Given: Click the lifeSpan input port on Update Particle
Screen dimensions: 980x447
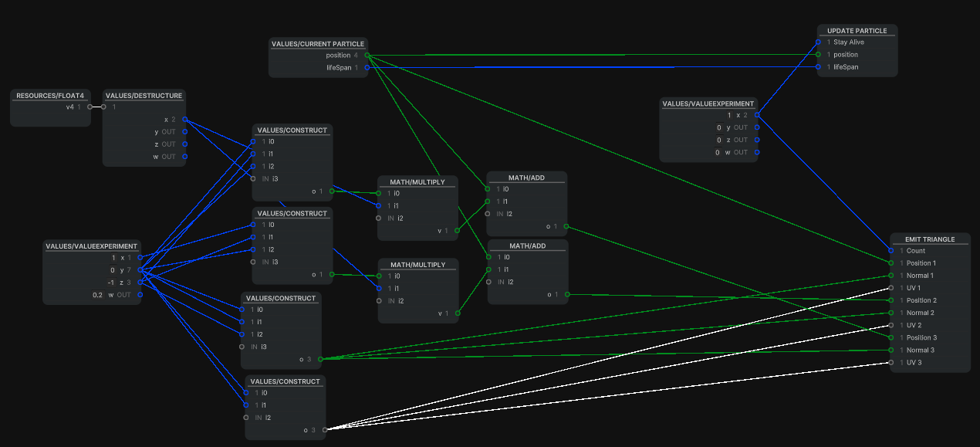Looking at the screenshot, I should tap(819, 67).
